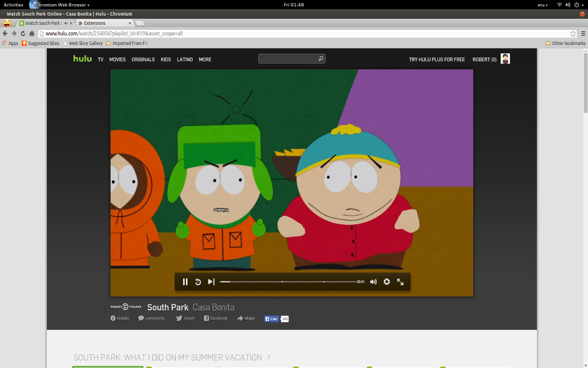
Task: Open the South Park show link
Action: 168,307
